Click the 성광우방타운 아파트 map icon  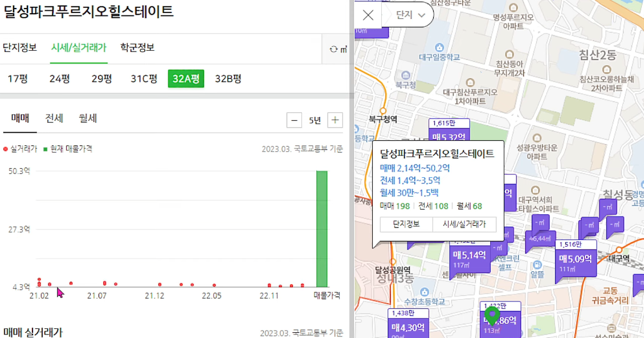click(x=536, y=138)
